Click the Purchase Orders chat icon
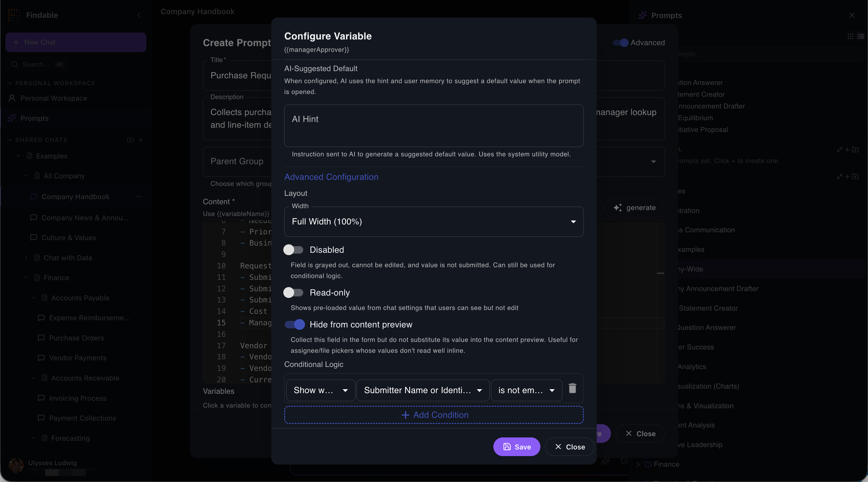 click(41, 337)
